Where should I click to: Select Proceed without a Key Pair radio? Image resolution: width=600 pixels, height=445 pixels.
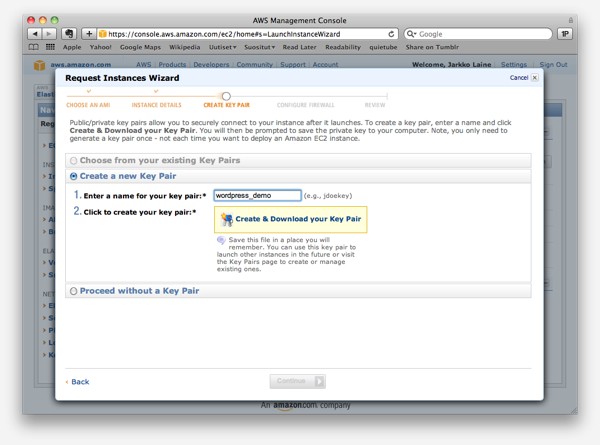point(73,291)
